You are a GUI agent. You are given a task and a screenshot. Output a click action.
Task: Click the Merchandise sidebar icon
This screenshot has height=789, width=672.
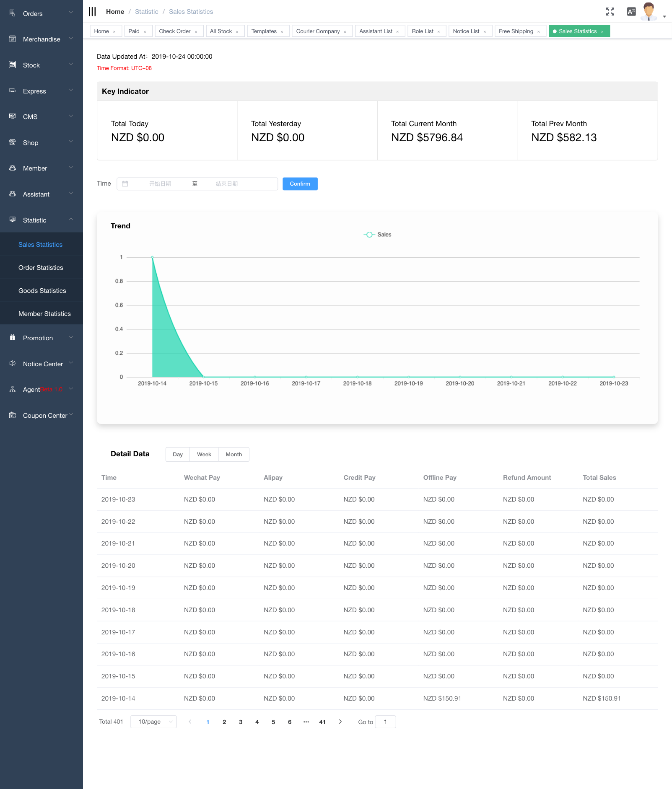tap(13, 39)
